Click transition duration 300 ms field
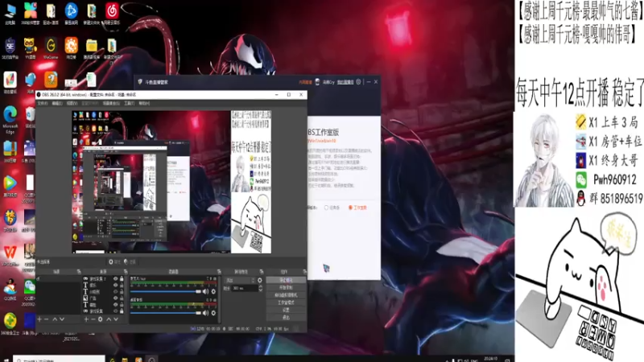Image resolution: width=644 pixels, height=362 pixels. [x=245, y=289]
